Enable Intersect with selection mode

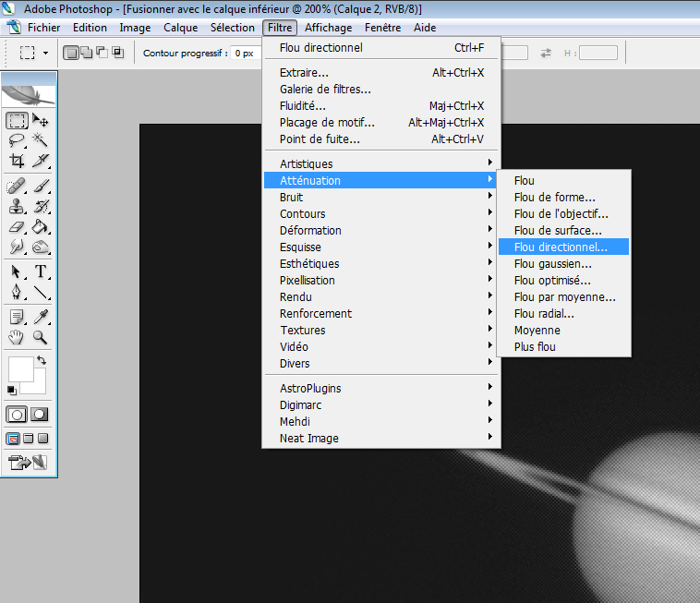[x=118, y=53]
